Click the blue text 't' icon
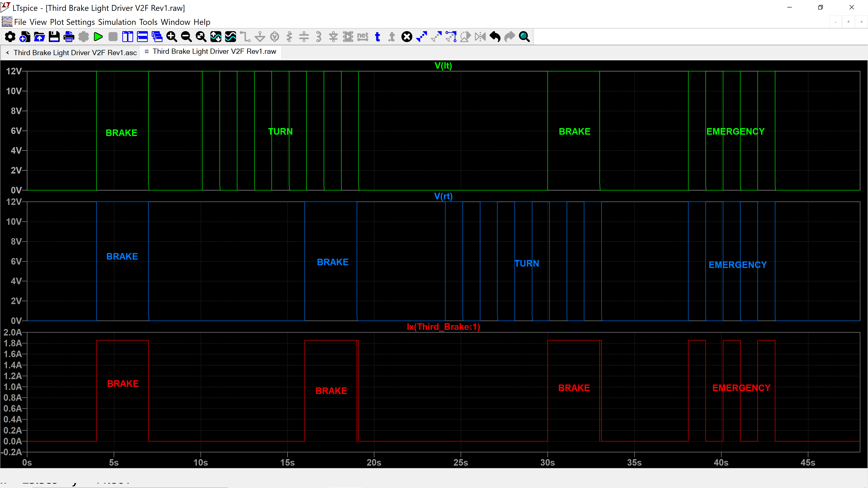Viewport: 868px width, 488px height. 377,37
